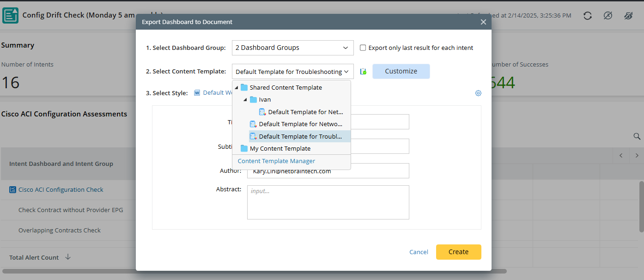
Task: Click the Cisco ACI Configuration Check icon
Action: [x=13, y=190]
